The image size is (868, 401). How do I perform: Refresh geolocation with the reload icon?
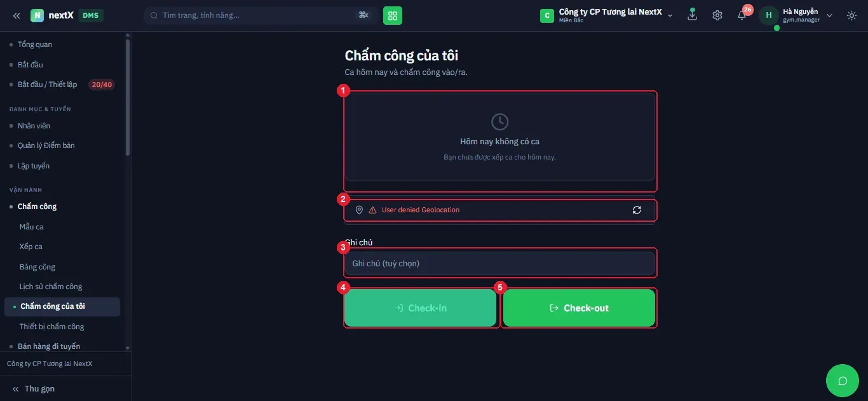click(x=637, y=210)
